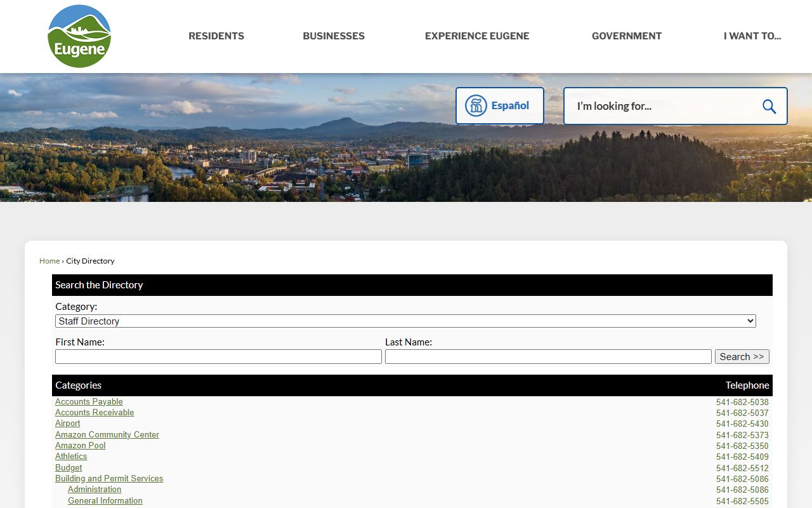
Task: Click the Español translate icon
Action: click(476, 105)
